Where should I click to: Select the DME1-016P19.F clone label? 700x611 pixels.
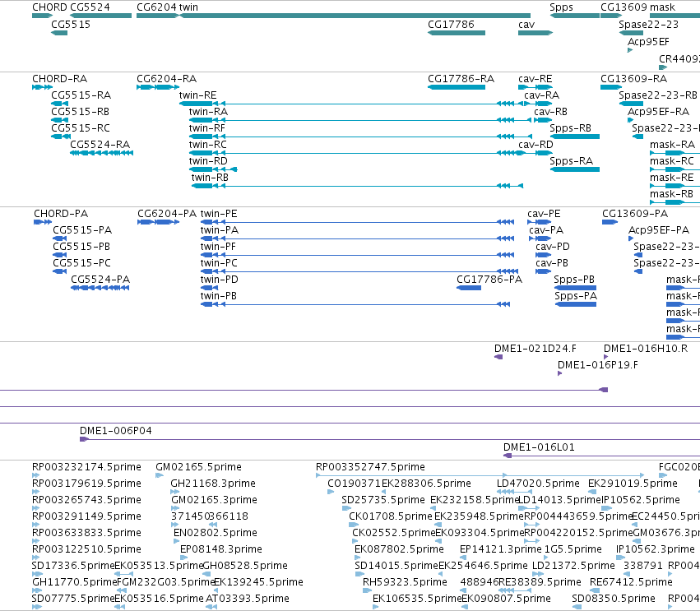(x=598, y=365)
